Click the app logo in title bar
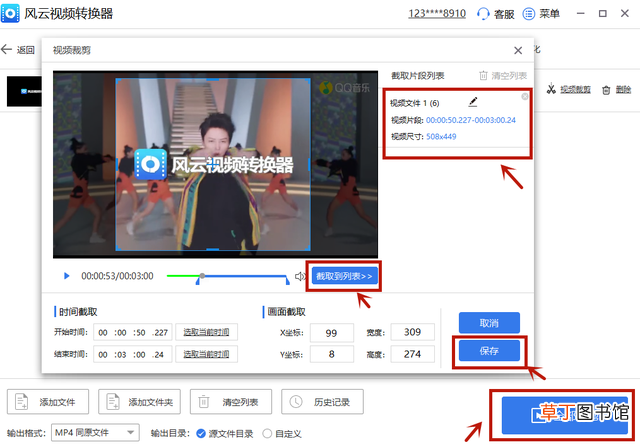 [10, 13]
